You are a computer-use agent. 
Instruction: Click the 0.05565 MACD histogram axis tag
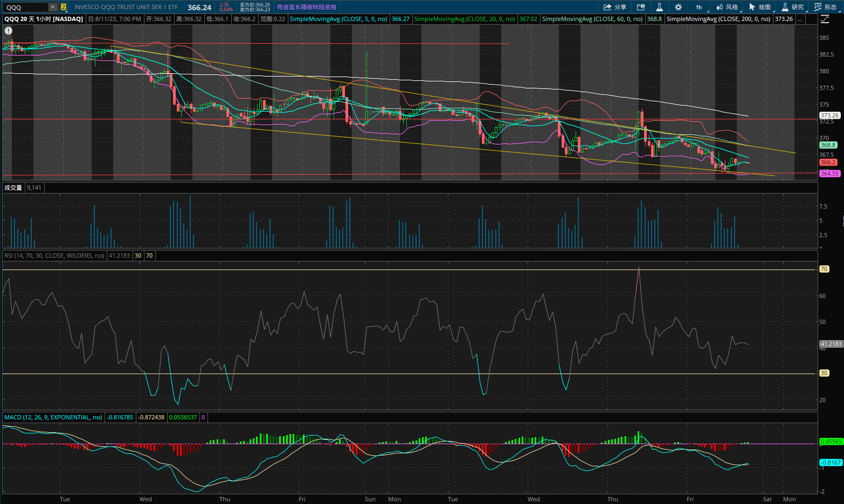831,441
